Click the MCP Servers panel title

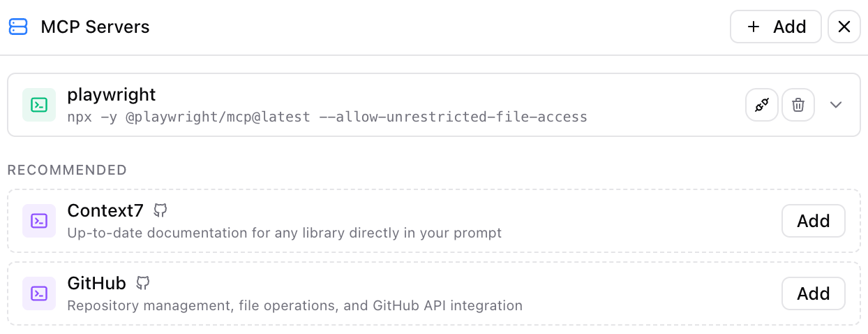[95, 27]
